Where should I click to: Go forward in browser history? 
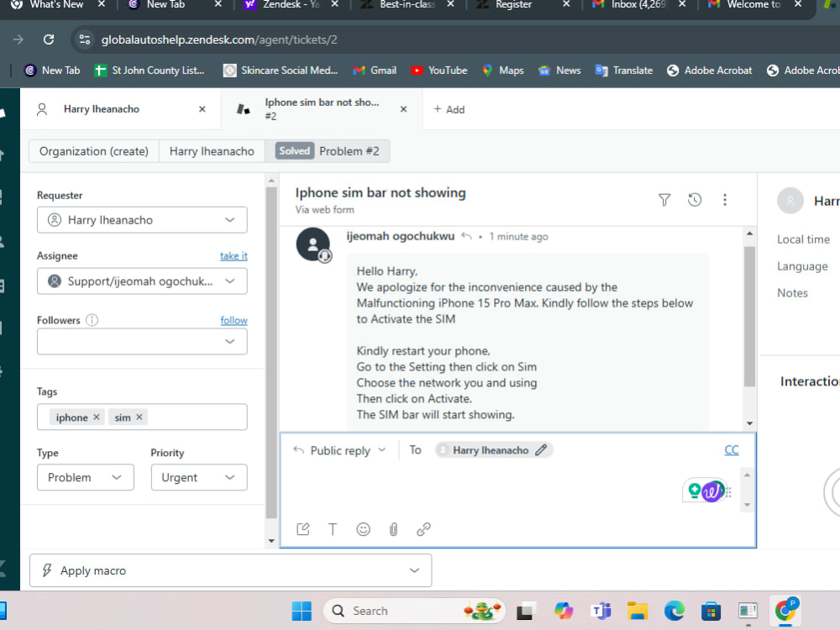point(18,39)
